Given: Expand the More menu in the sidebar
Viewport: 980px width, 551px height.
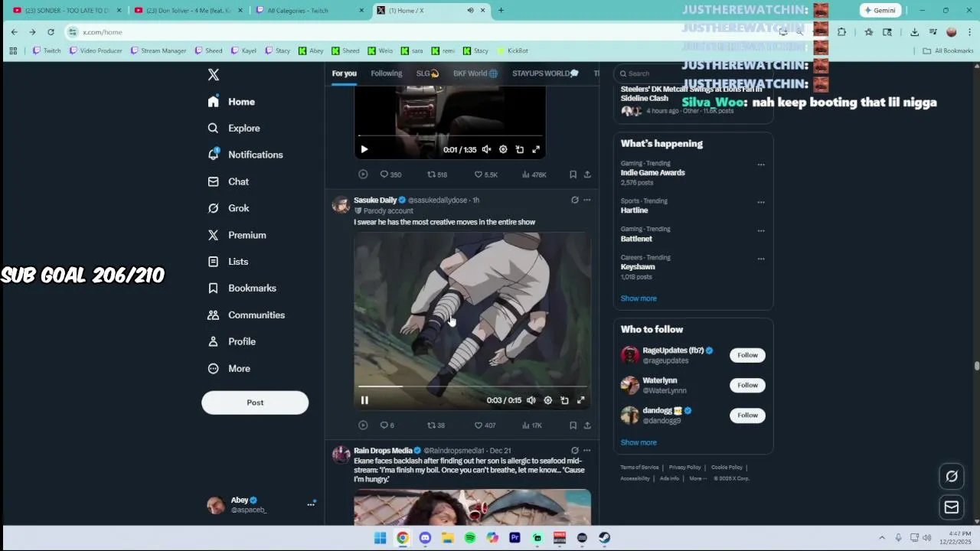Looking at the screenshot, I should point(229,368).
